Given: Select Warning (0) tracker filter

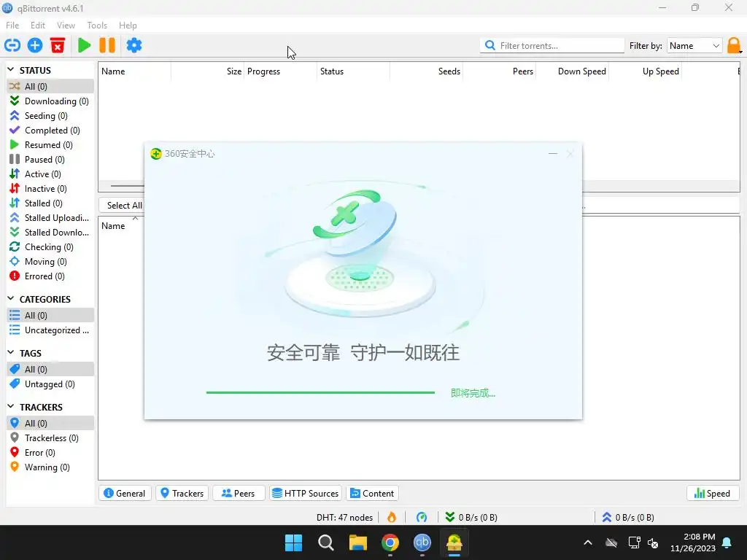Looking at the screenshot, I should pos(50,467).
